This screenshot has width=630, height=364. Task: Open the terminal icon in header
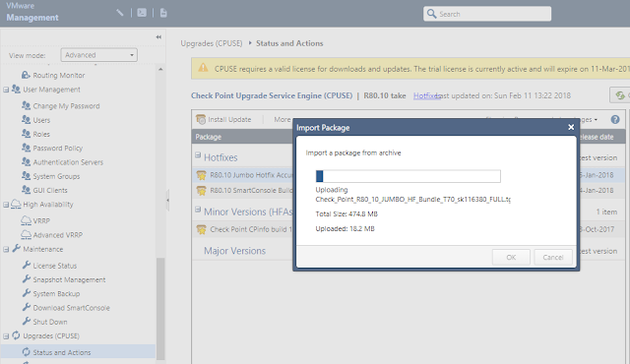click(142, 13)
